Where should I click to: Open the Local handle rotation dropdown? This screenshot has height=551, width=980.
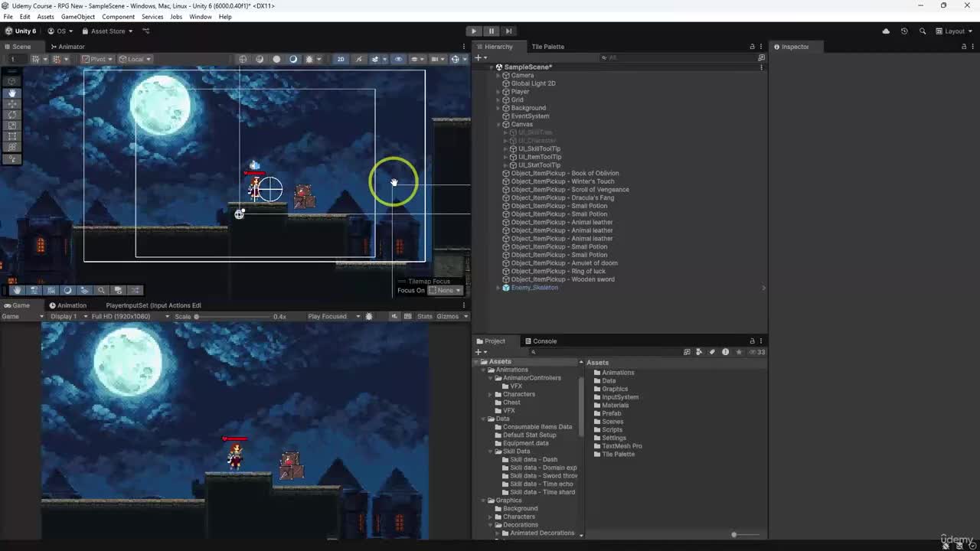pos(136,59)
